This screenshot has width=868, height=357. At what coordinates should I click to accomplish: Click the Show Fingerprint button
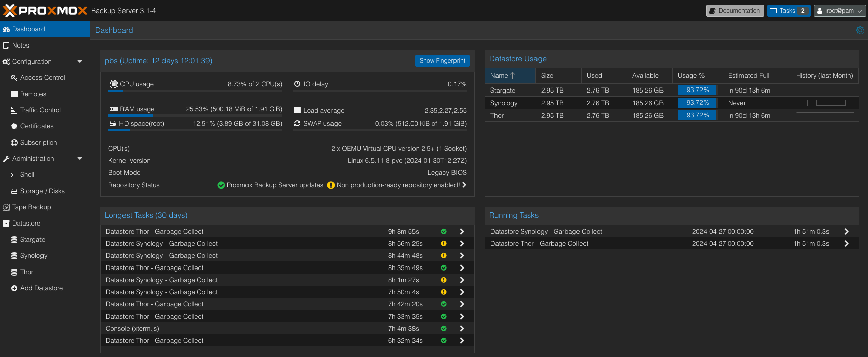442,61
